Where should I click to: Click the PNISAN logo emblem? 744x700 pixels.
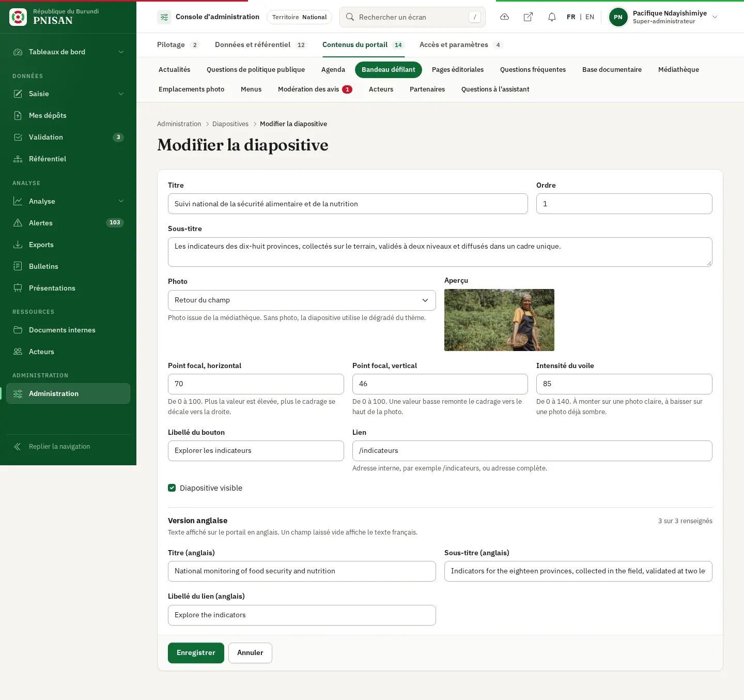[18, 17]
